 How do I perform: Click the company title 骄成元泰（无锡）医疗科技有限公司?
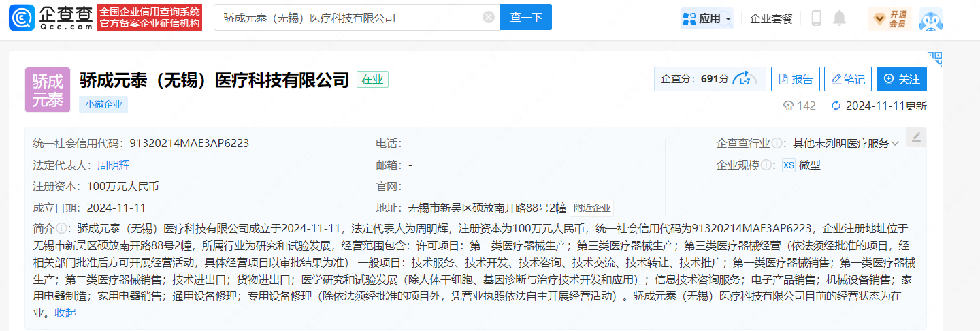coord(214,80)
